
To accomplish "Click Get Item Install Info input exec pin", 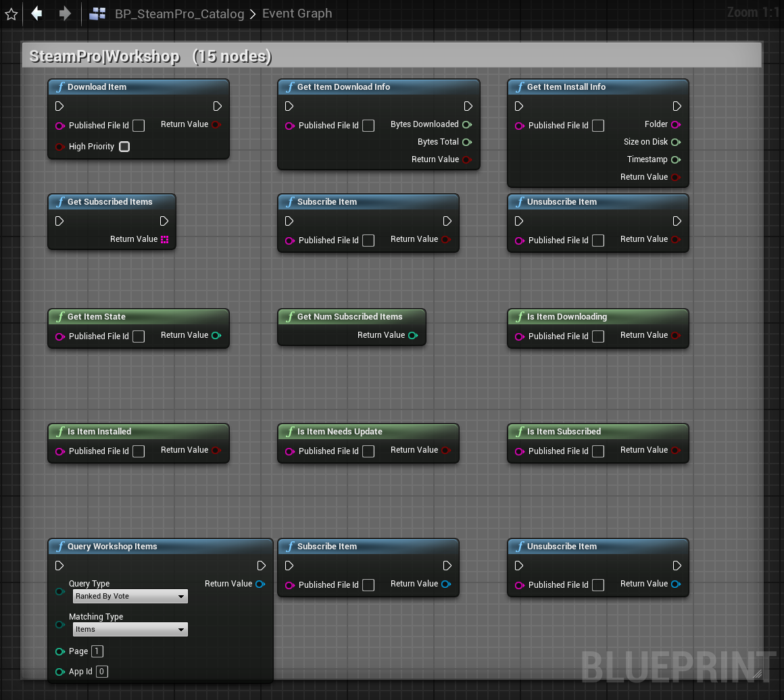I will [x=519, y=106].
